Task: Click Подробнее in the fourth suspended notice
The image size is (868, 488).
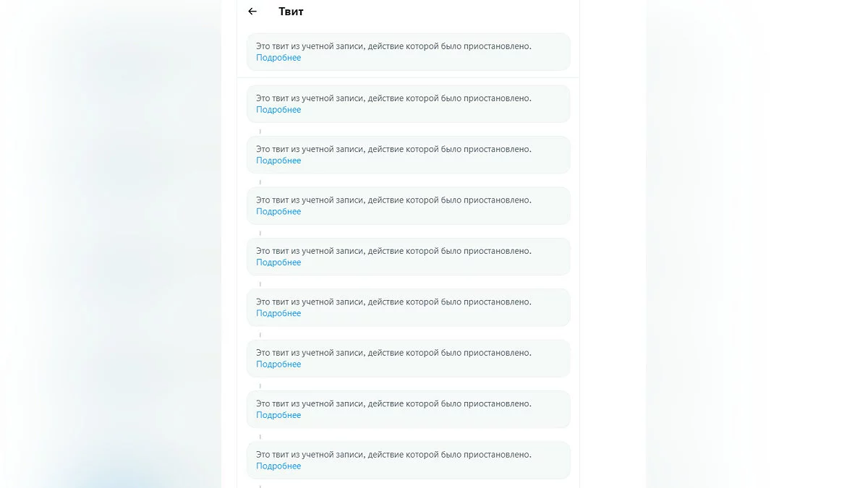Action: point(278,212)
